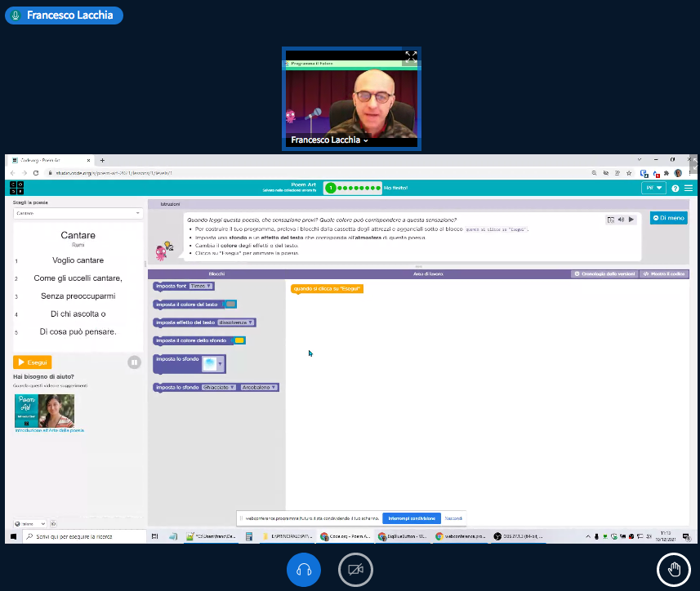The width and height of the screenshot is (700, 591).
Task: Click the immersive reader icon in instructions
Action: point(610,220)
